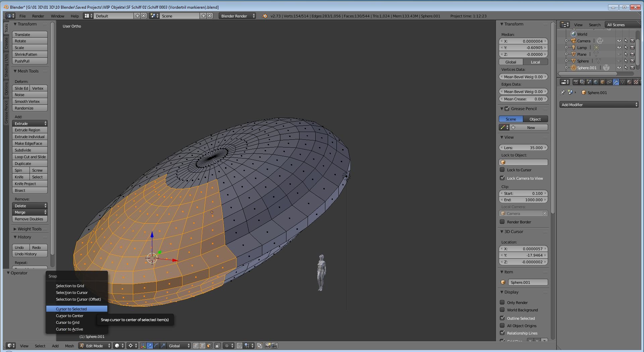Screen dimensions: 644x352
Task: Click the pin icon in properties panel
Action: point(562,93)
